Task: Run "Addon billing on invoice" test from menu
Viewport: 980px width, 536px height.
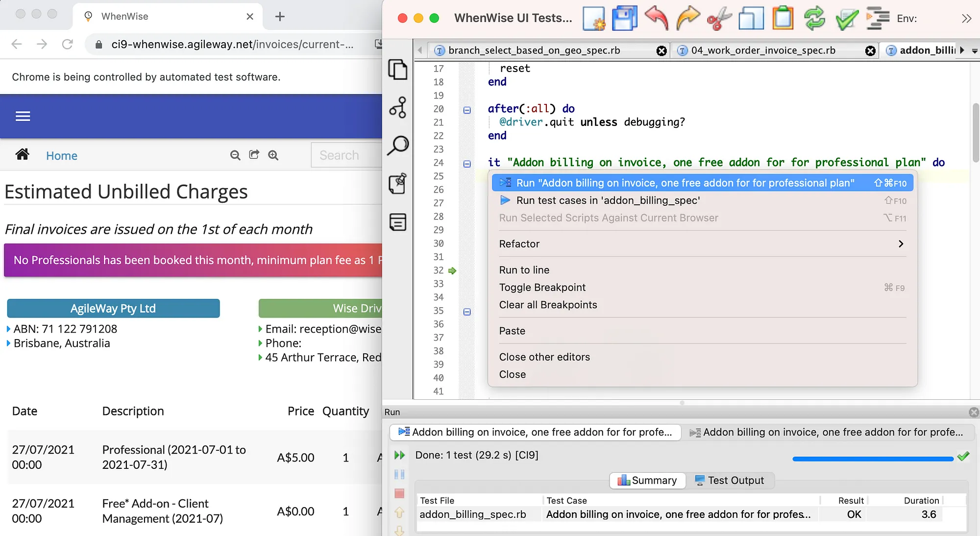Action: click(x=703, y=183)
